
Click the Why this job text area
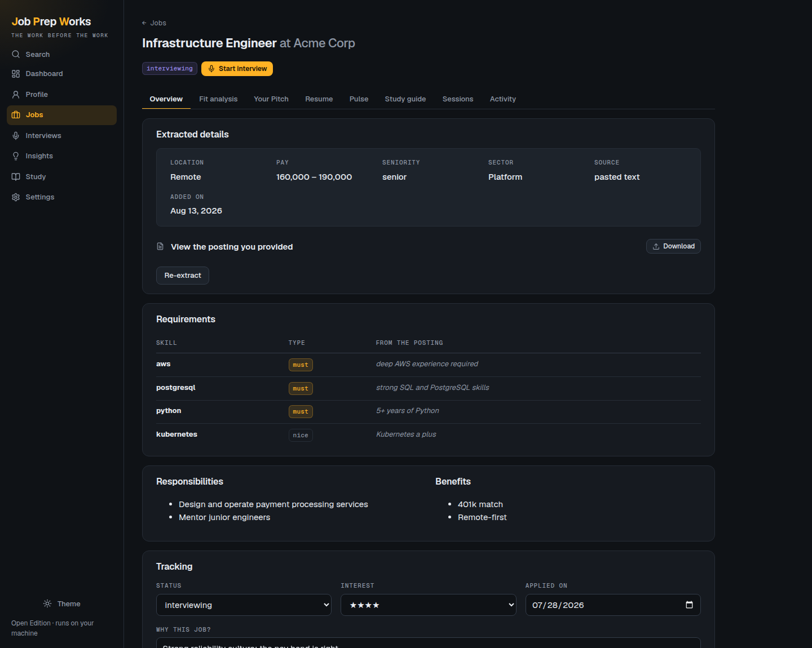point(429,643)
